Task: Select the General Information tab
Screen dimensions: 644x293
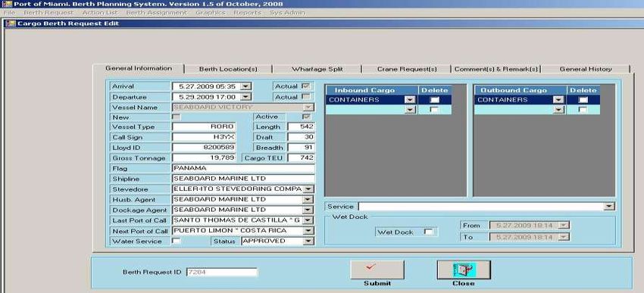Action: click(139, 68)
